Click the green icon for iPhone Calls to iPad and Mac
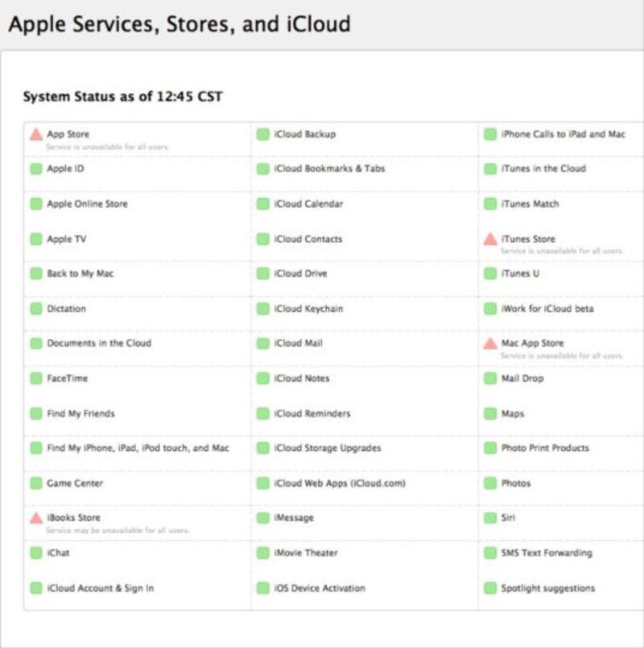Screen dimensions: 644x648 coord(490,134)
